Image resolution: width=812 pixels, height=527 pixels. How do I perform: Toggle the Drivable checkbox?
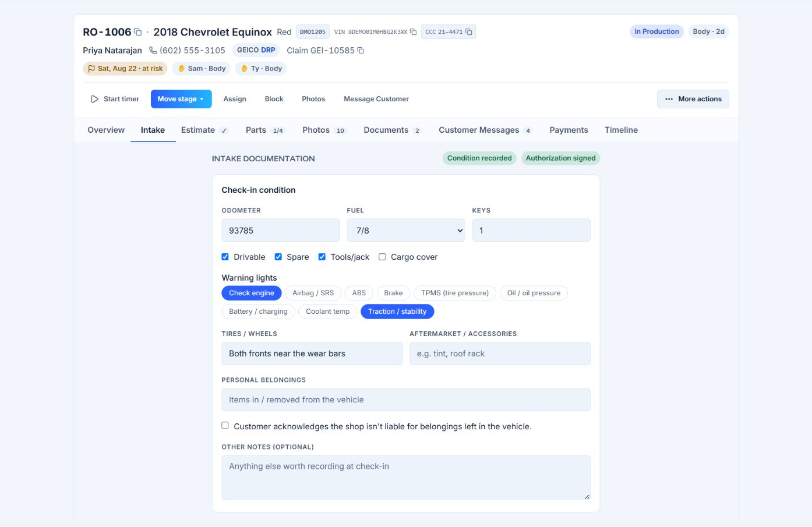(225, 257)
